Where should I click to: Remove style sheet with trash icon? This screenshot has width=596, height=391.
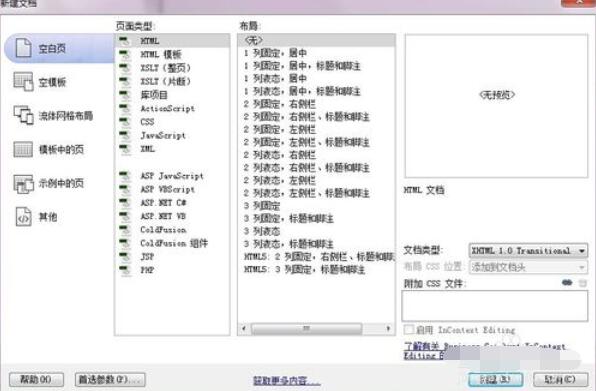coord(583,283)
